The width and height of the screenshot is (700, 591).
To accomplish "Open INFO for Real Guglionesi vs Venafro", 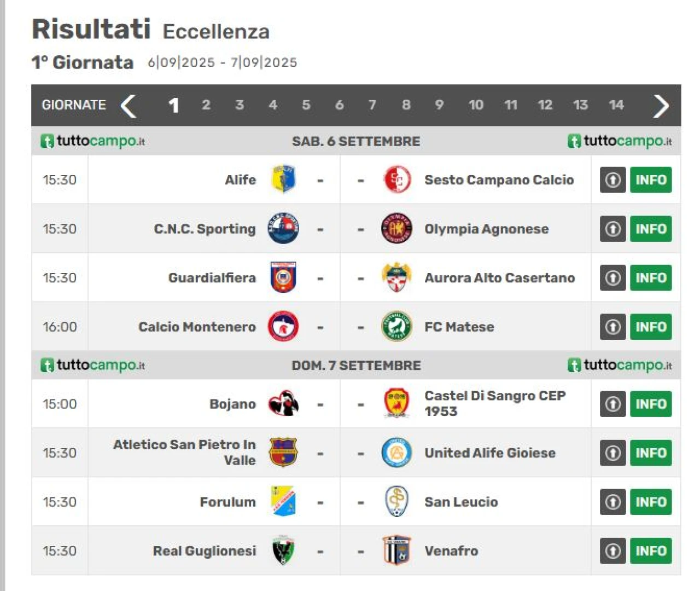I will coord(650,551).
